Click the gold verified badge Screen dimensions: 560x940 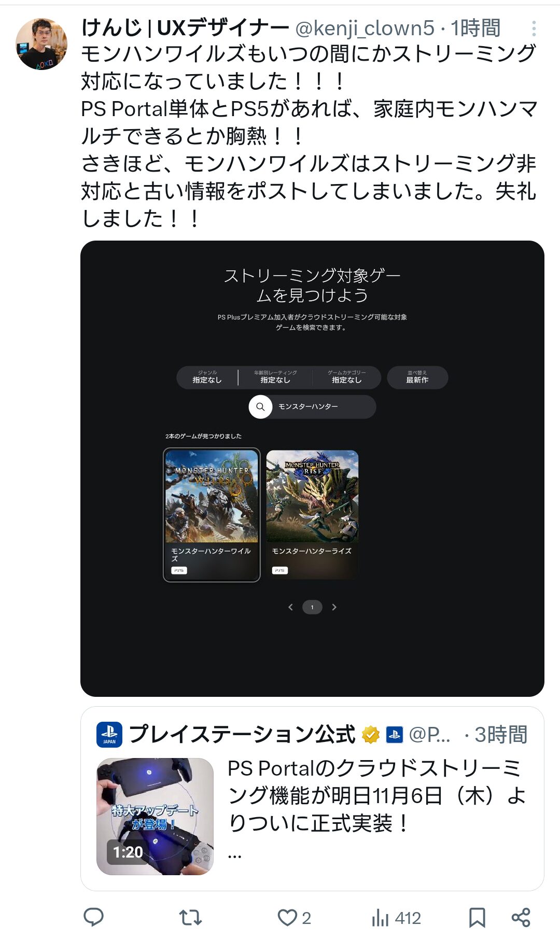pyautogui.click(x=371, y=735)
